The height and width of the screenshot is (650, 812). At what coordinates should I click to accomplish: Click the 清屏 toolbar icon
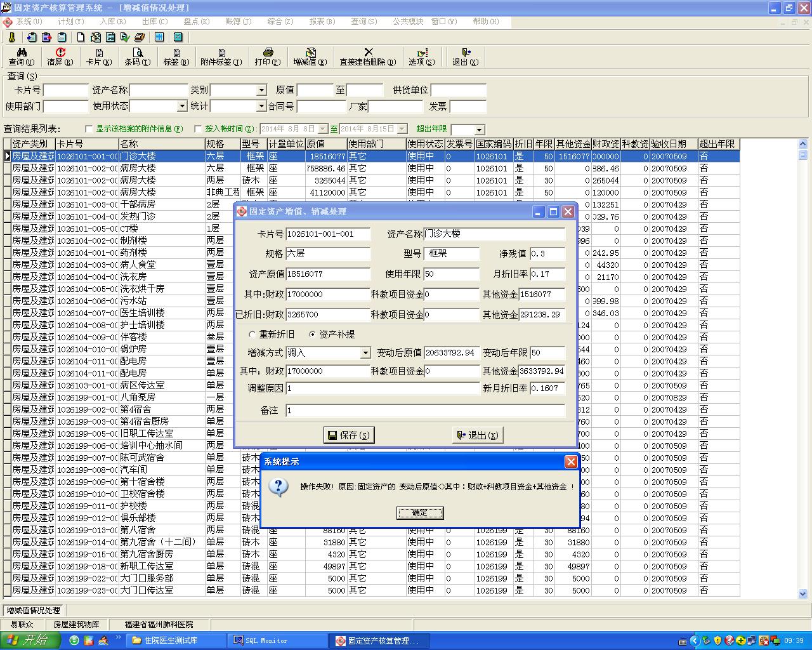pos(60,56)
